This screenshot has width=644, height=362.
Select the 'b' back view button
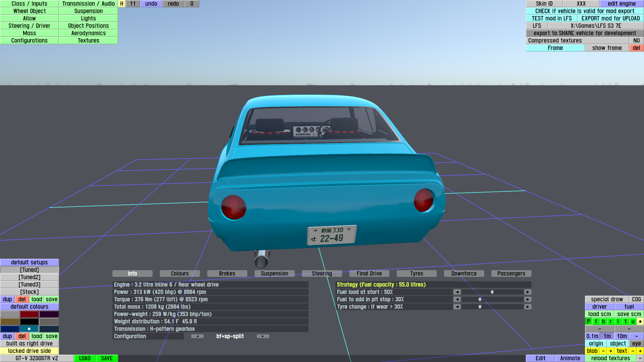603,321
